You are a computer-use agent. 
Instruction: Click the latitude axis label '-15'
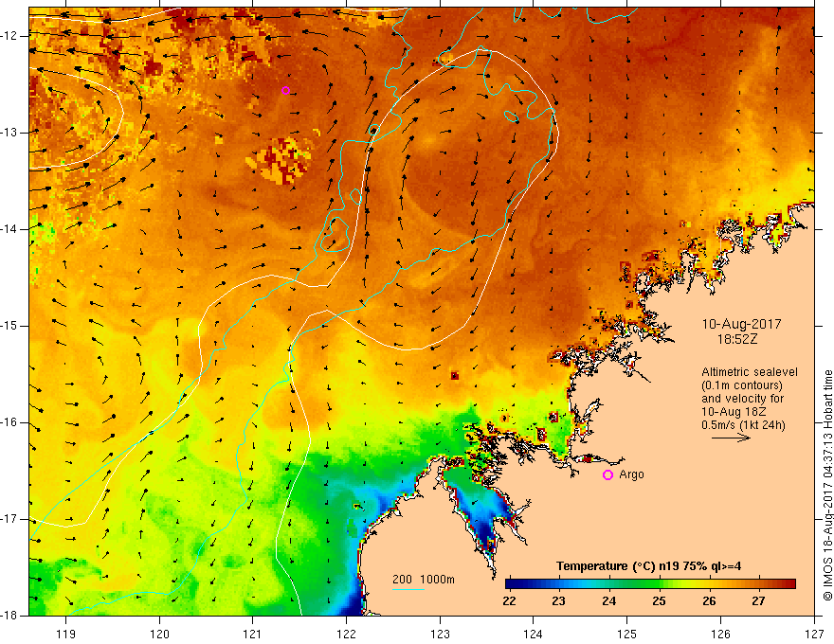point(9,326)
